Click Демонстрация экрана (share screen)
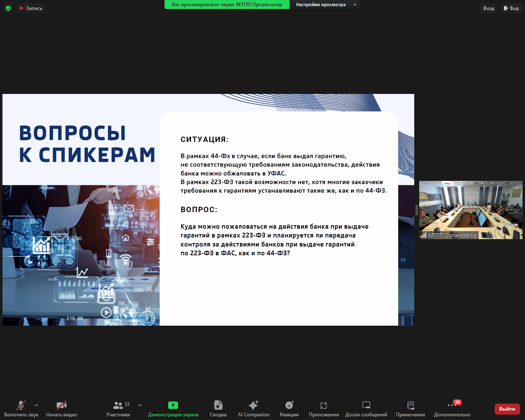 point(173,409)
